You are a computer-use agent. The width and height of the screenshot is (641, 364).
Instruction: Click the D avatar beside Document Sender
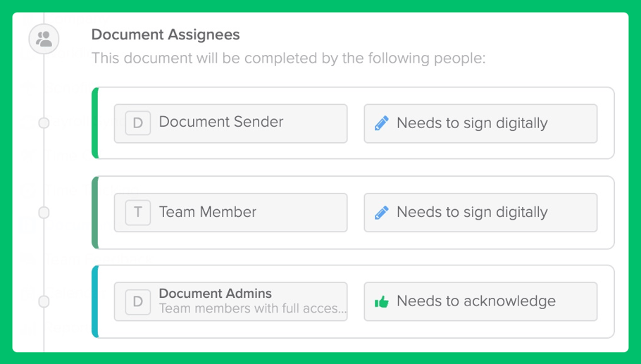click(138, 123)
